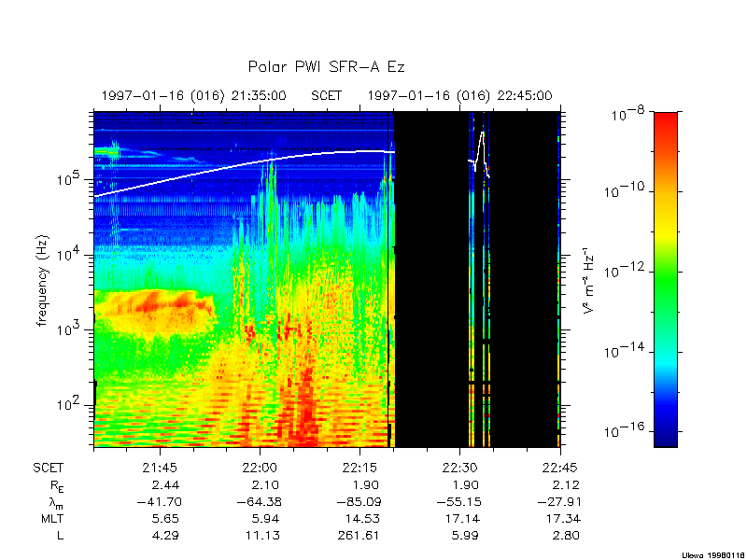Viewport: 747px width, 560px height.
Task: Select the frequency (Hz) axis label
Action: pos(42,280)
